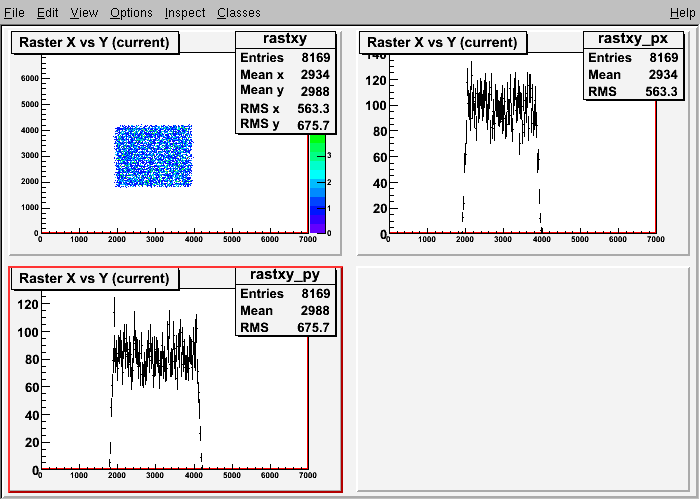Open the Help menu

[x=682, y=12]
